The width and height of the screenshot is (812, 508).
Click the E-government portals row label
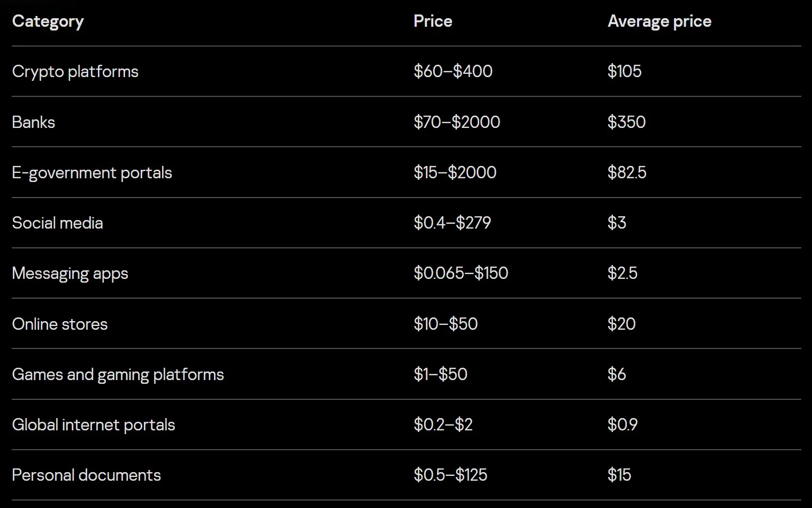92,173
